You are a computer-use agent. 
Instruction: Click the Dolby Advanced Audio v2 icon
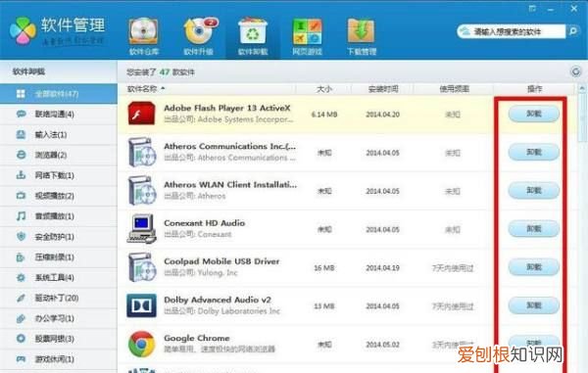[141, 305]
